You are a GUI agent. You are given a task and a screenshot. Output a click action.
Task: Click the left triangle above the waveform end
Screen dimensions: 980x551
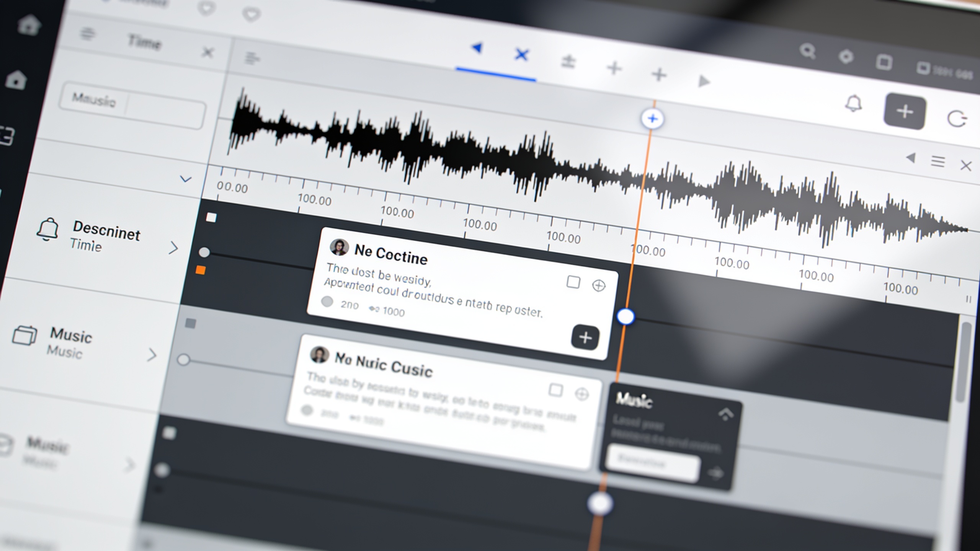pyautogui.click(x=911, y=158)
